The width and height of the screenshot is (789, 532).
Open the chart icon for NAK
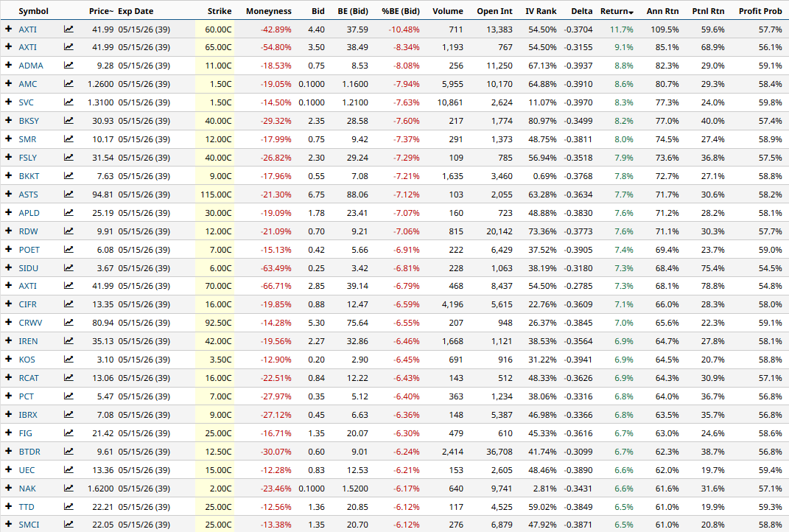(69, 489)
